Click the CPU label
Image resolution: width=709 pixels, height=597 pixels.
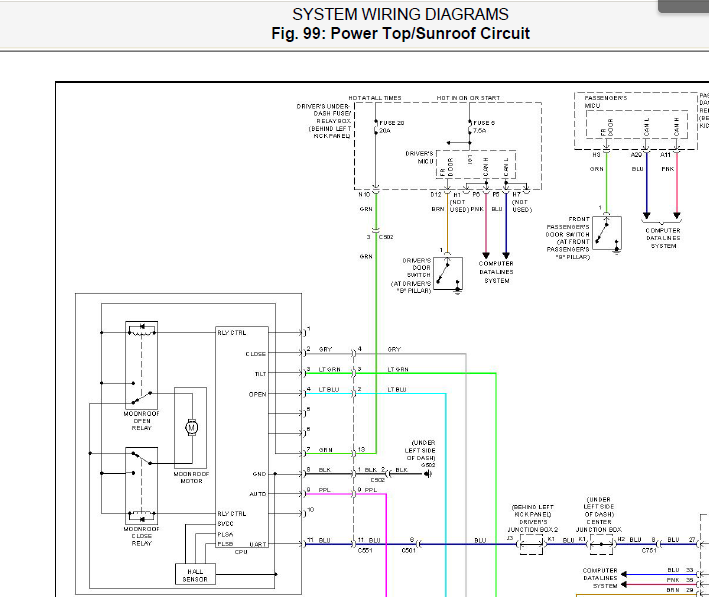point(241,552)
